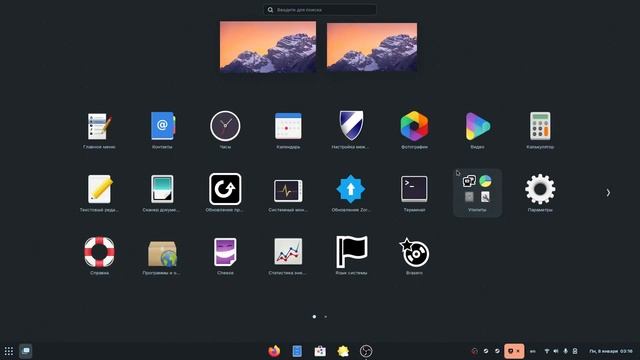Open the Часы clock app

click(x=225, y=126)
